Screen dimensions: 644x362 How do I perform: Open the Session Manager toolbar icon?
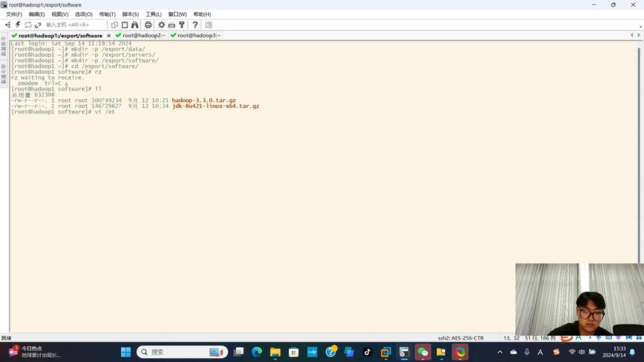point(8,25)
